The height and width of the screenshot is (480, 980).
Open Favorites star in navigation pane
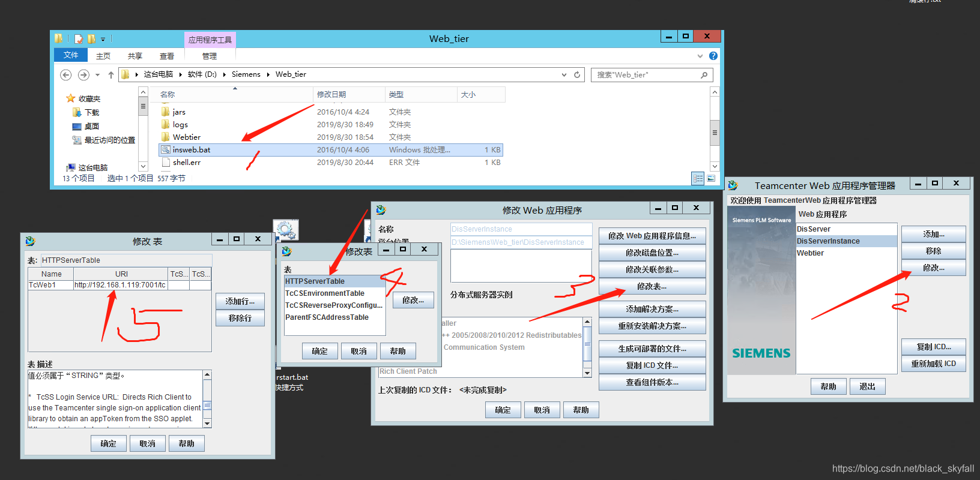tap(71, 98)
